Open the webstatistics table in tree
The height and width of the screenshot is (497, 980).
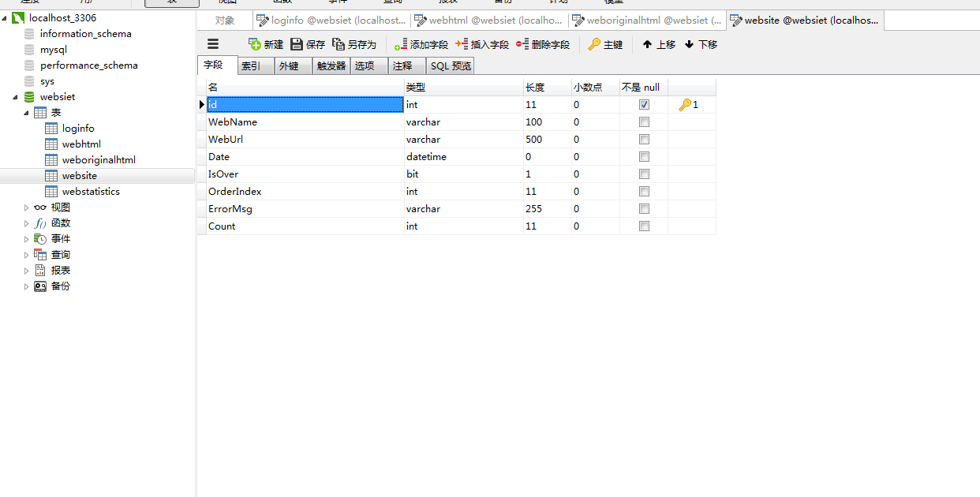(x=91, y=191)
